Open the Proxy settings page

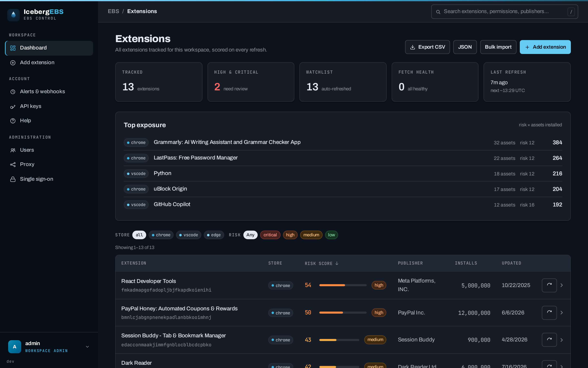pyautogui.click(x=49, y=164)
